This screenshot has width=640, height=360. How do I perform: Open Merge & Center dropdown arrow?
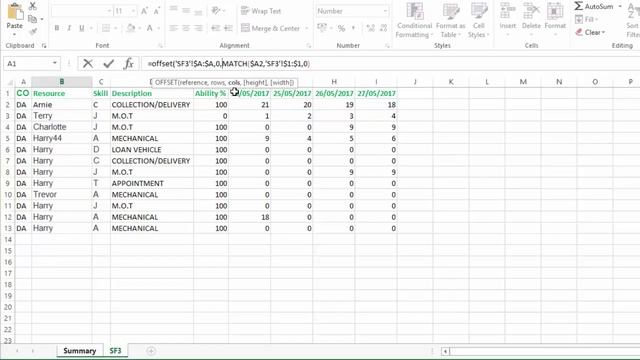pos(307,28)
